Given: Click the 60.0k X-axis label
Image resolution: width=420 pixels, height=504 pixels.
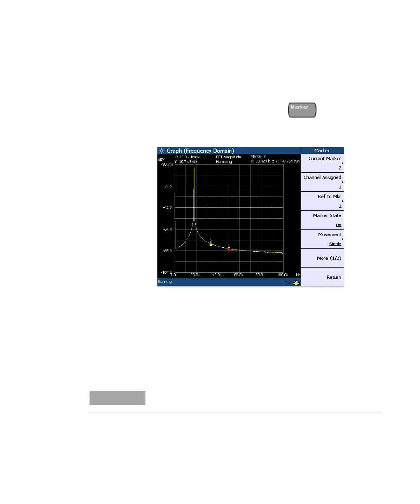Looking at the screenshot, I should pos(238,275).
